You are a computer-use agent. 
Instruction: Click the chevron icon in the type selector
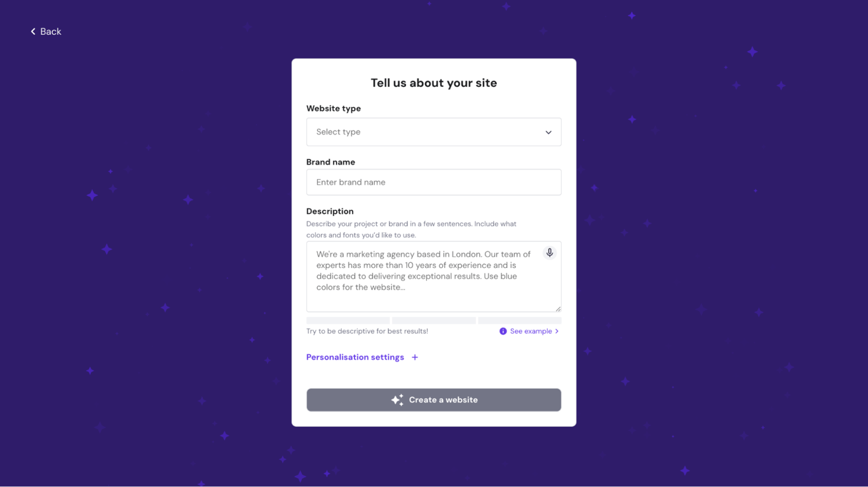pos(548,132)
